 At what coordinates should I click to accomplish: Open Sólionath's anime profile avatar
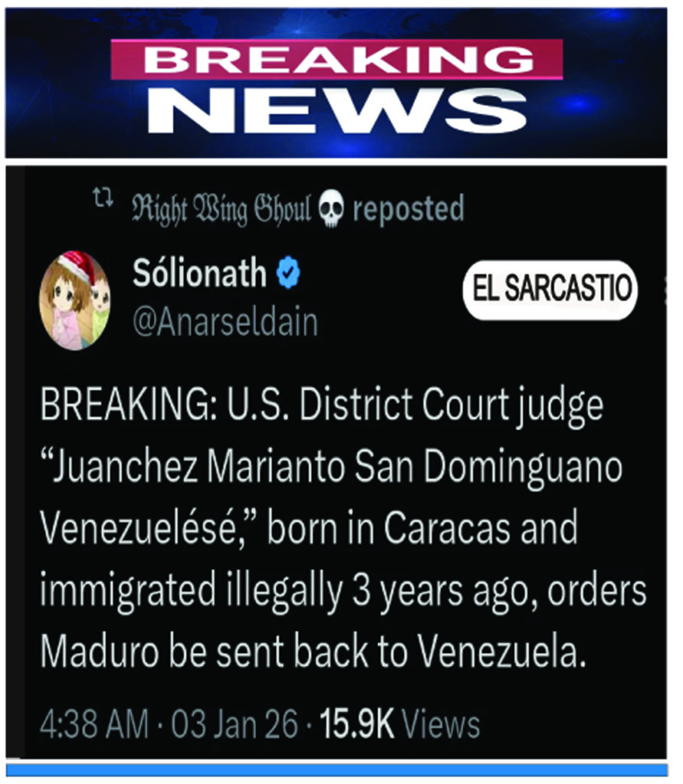[75, 300]
